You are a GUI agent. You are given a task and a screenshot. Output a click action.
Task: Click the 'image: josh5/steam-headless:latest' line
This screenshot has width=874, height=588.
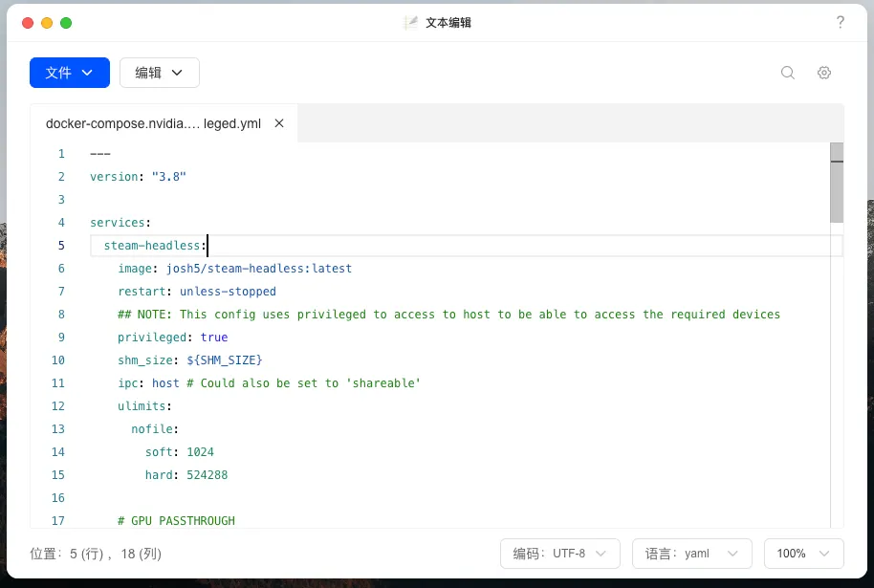[234, 269]
